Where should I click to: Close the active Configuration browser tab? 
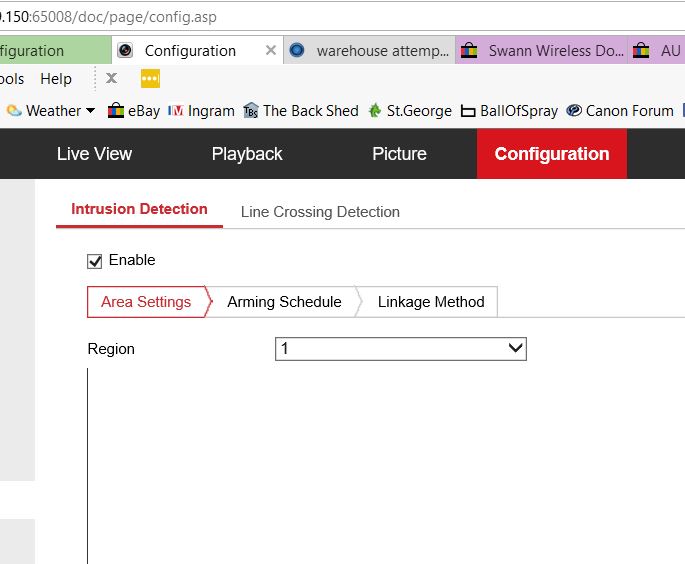pyautogui.click(x=271, y=50)
